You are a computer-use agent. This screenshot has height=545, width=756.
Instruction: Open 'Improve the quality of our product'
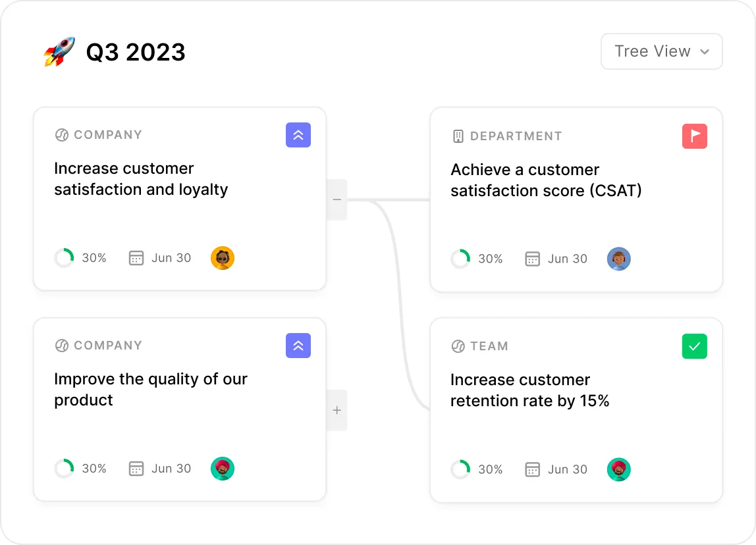coord(150,390)
